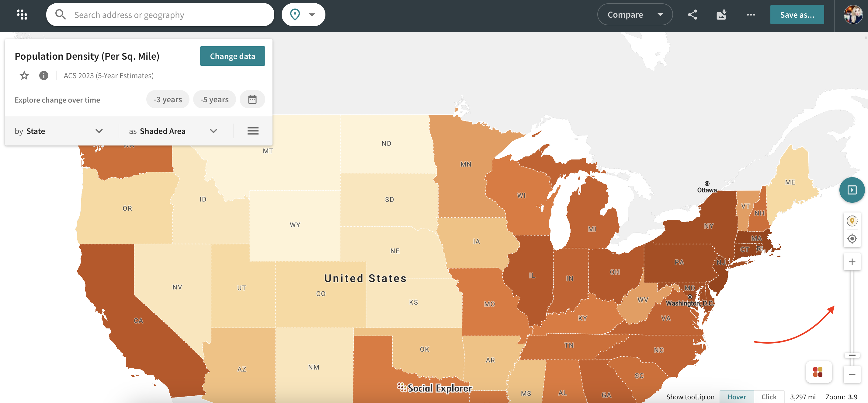Viewport: 868px width, 403px height.
Task: Open the apps grid menu icon
Action: point(22,15)
